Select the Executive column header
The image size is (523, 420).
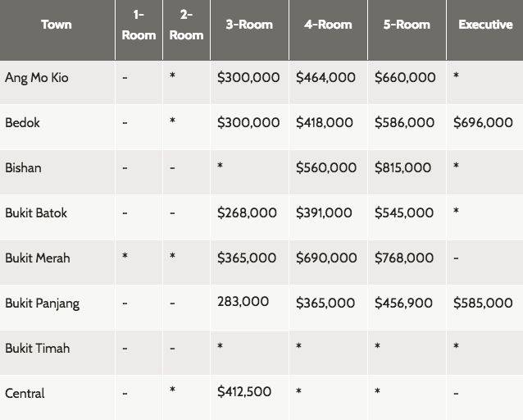485,25
